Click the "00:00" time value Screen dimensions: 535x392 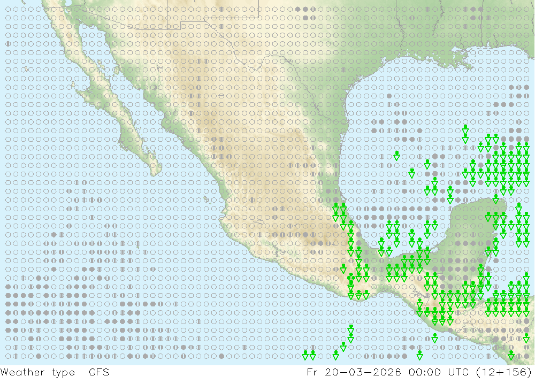(x=424, y=372)
